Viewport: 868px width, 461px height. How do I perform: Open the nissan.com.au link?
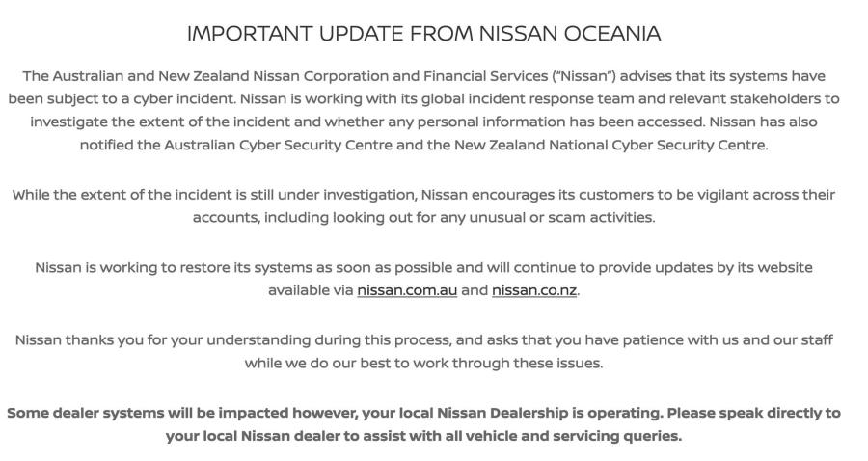point(407,290)
